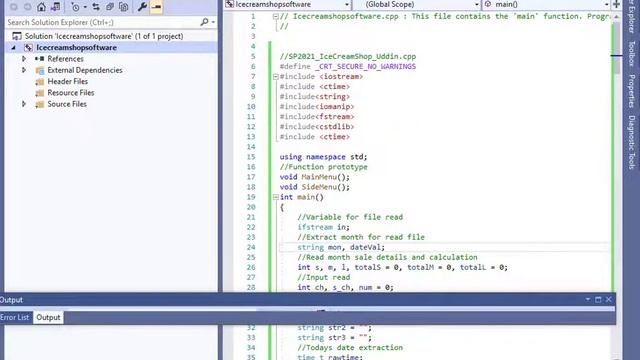Open the (Global Scope) dropdown
Screen dimensions: 640x360
pyautogui.click(x=416, y=4)
